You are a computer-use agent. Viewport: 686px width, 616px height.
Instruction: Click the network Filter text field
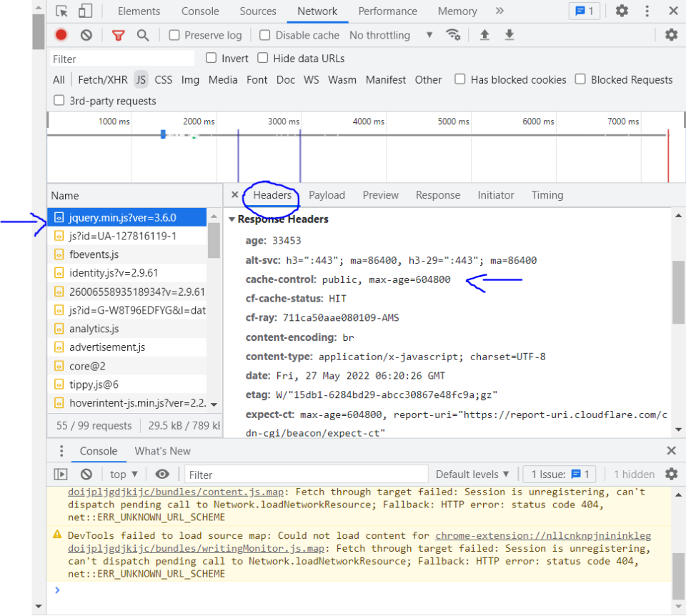(122, 59)
